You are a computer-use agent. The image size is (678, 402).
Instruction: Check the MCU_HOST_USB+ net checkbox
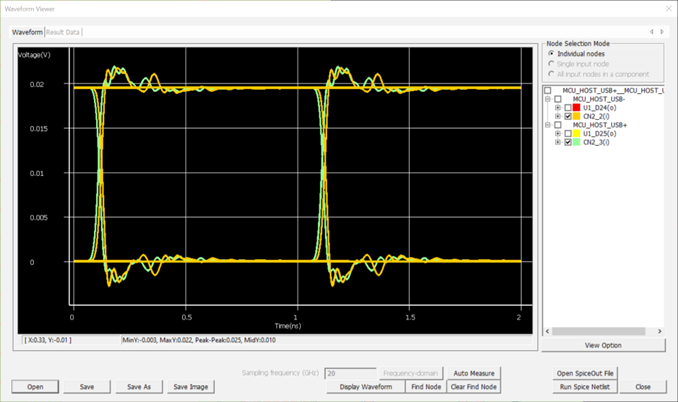tap(558, 125)
